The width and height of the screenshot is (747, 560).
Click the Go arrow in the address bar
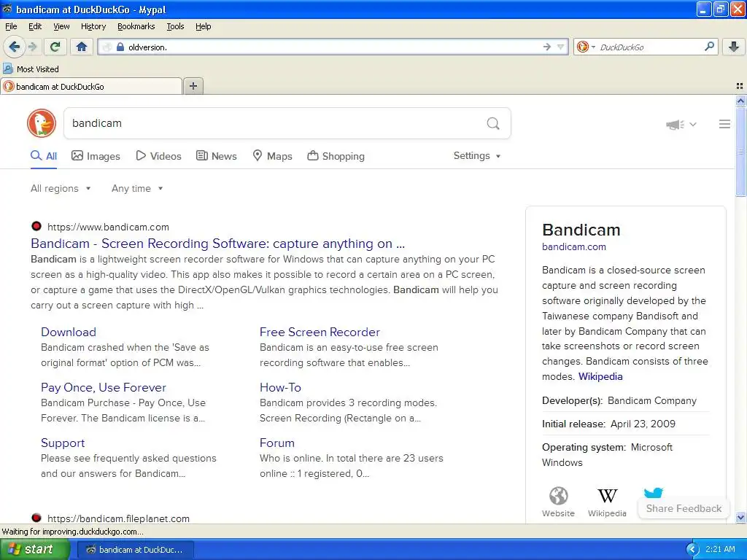pyautogui.click(x=547, y=47)
